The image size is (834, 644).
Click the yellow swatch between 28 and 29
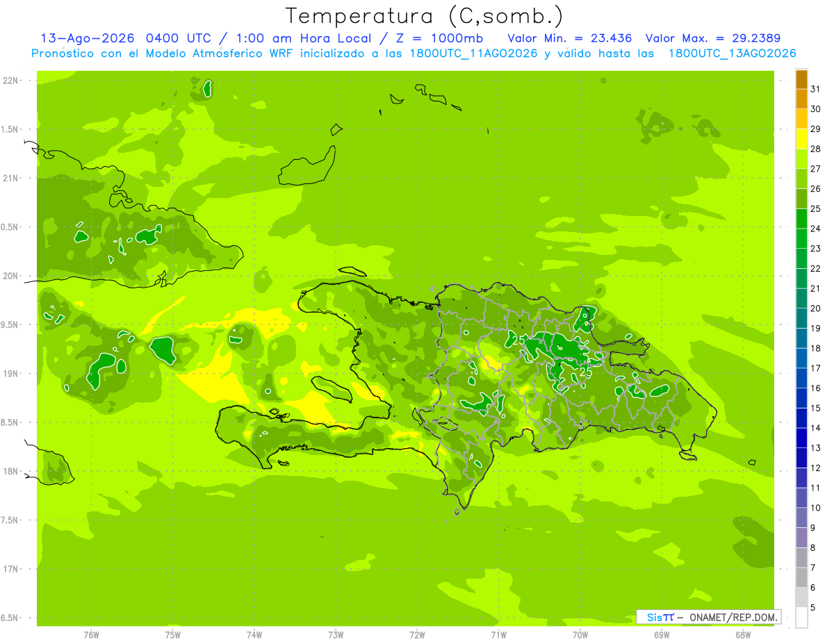click(801, 139)
